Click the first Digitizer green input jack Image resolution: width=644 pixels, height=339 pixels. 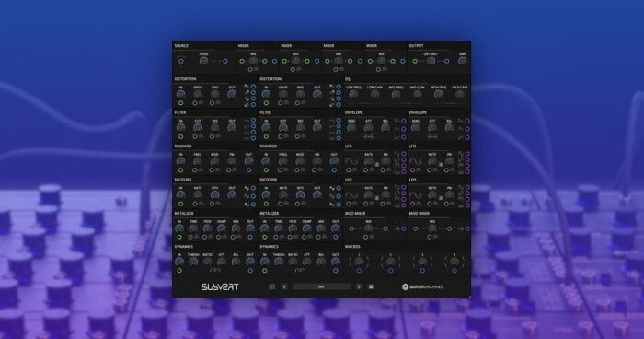click(x=180, y=204)
